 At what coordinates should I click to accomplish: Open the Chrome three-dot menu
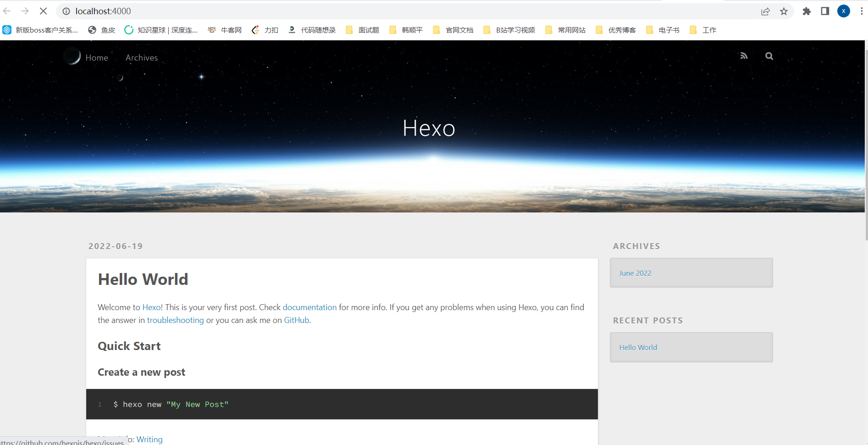(x=861, y=11)
